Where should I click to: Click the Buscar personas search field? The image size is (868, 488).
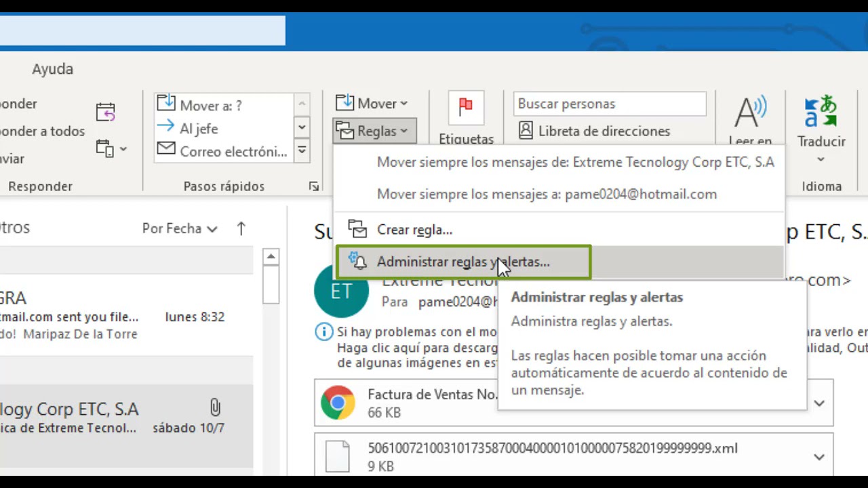610,104
